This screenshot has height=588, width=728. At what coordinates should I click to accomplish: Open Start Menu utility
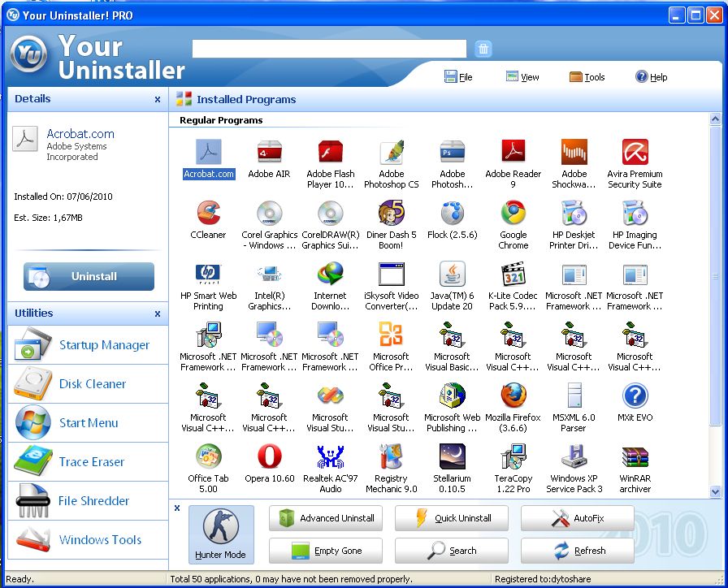click(x=89, y=423)
